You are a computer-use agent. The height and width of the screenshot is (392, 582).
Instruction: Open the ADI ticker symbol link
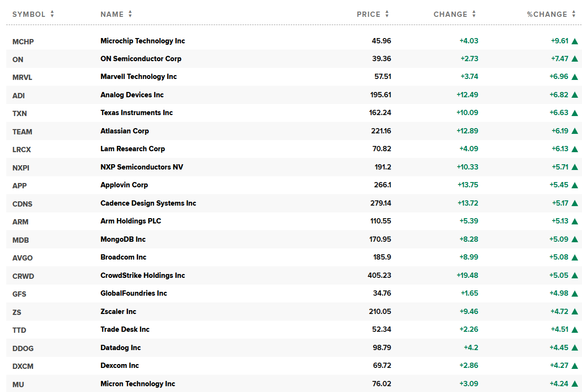(x=19, y=95)
